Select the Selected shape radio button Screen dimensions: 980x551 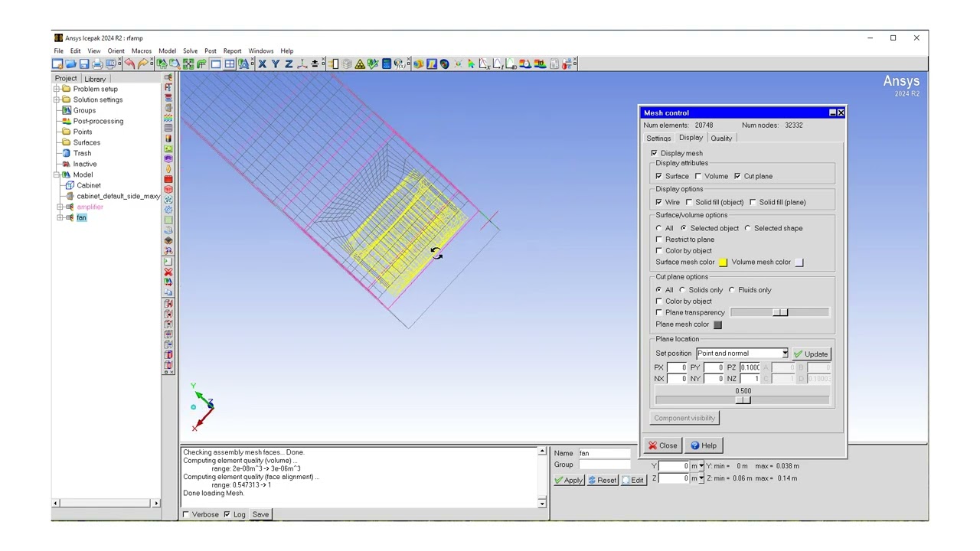(748, 228)
